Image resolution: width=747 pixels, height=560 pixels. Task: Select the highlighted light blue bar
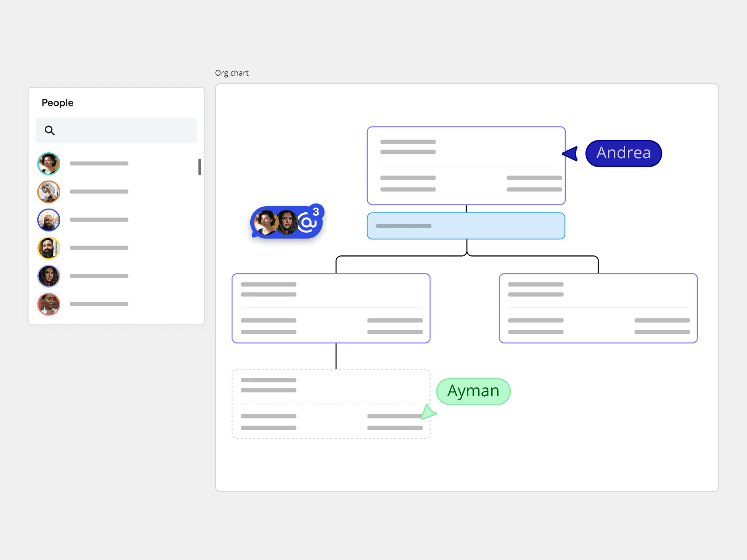466,226
